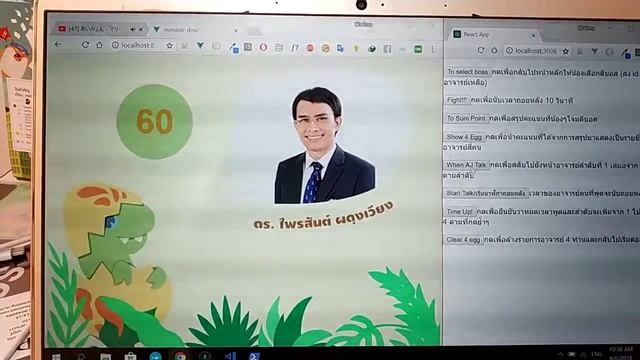Open Chrome from the taskbar
Image resolution: width=640 pixels, height=360 pixels.
180,357
